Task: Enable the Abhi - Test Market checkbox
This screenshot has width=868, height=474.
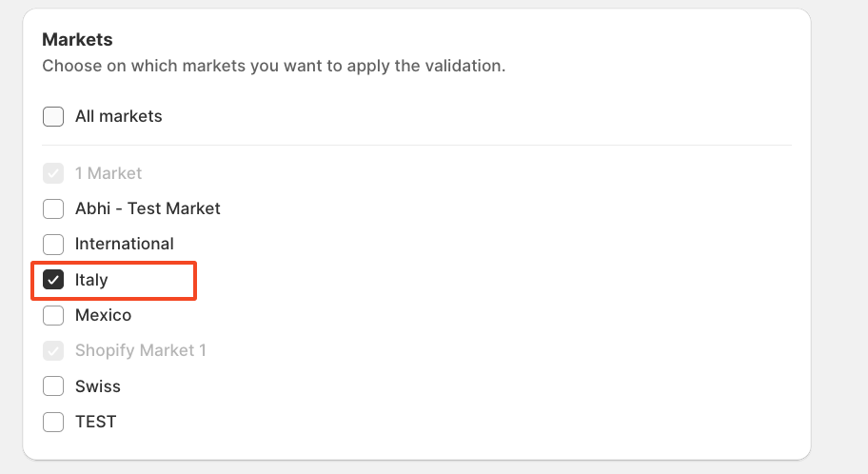Action: point(53,208)
